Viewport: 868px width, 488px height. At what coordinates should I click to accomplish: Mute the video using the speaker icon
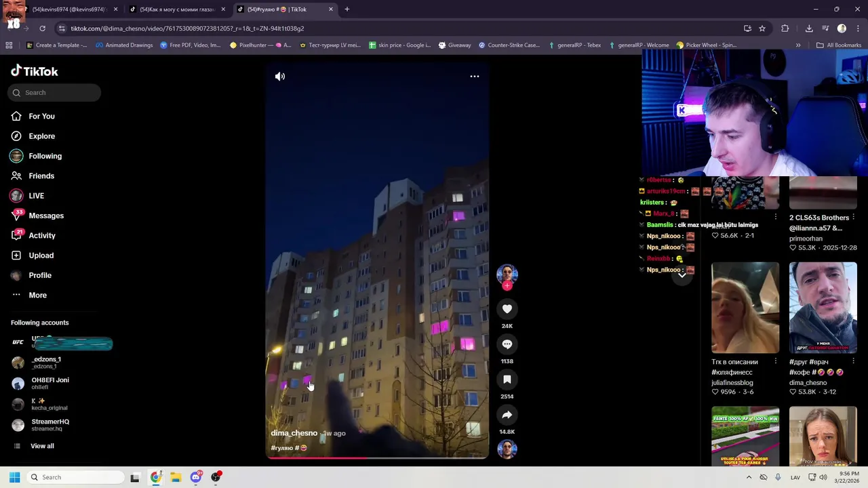tap(280, 77)
